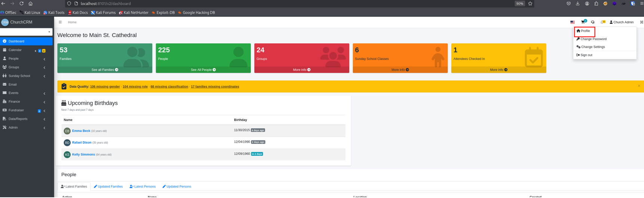Open Exploit-DB bookmark
Screen dimensions: 644x198
(163, 12)
